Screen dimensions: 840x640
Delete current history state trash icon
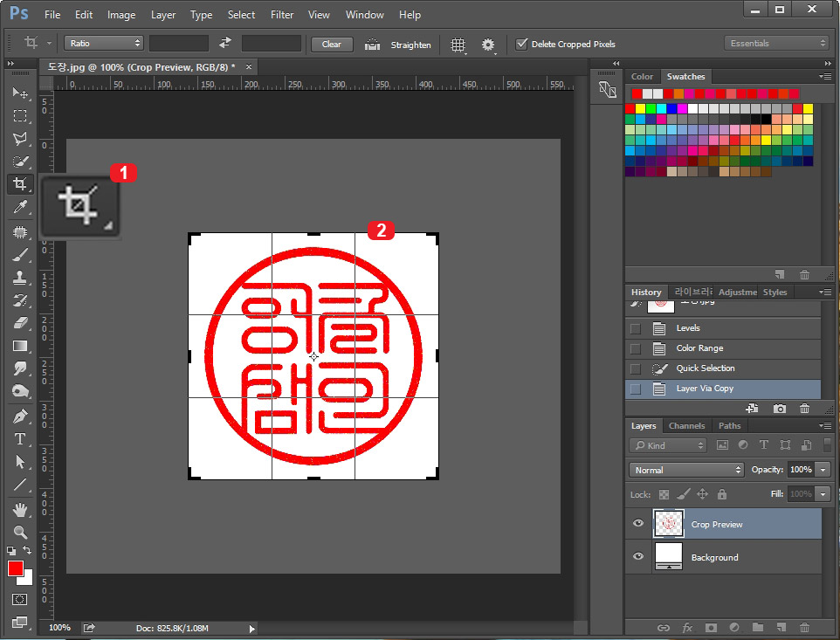(805, 409)
